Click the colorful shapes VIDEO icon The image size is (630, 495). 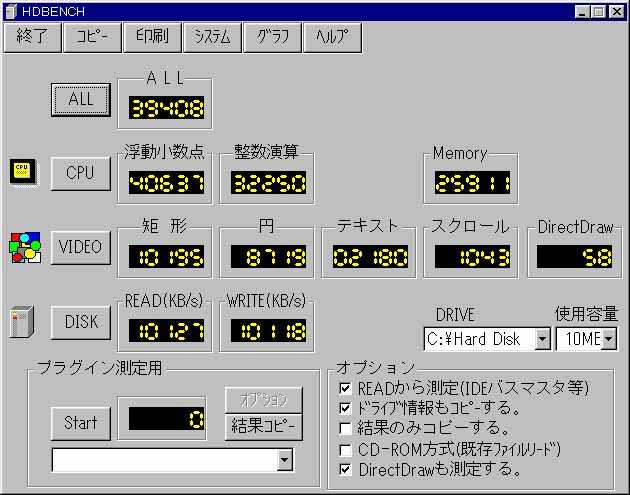coord(25,247)
